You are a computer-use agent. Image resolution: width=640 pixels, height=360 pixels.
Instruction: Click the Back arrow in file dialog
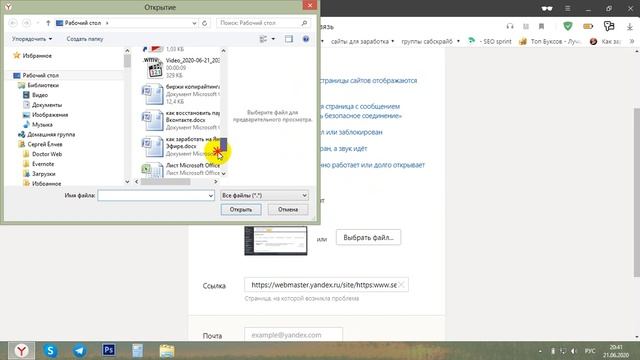(x=13, y=23)
